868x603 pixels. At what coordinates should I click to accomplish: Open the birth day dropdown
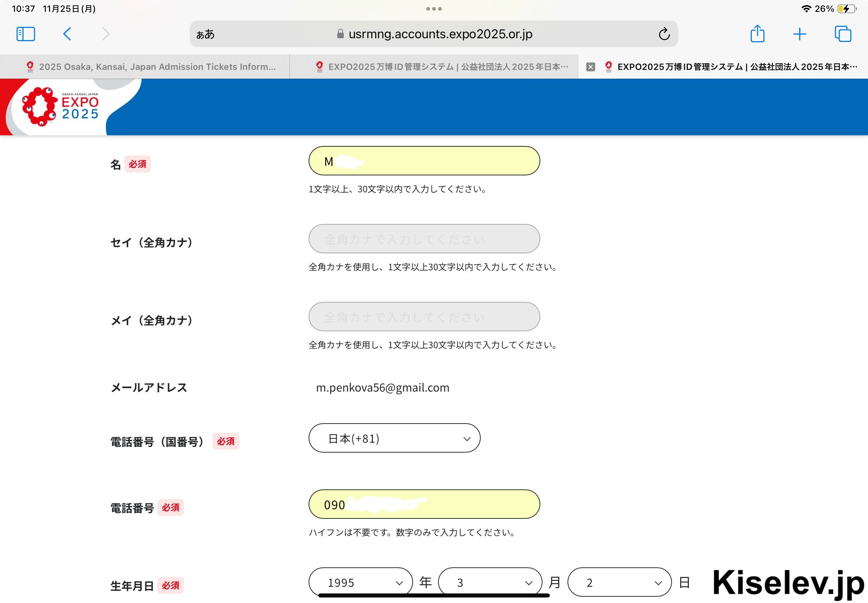(x=619, y=582)
